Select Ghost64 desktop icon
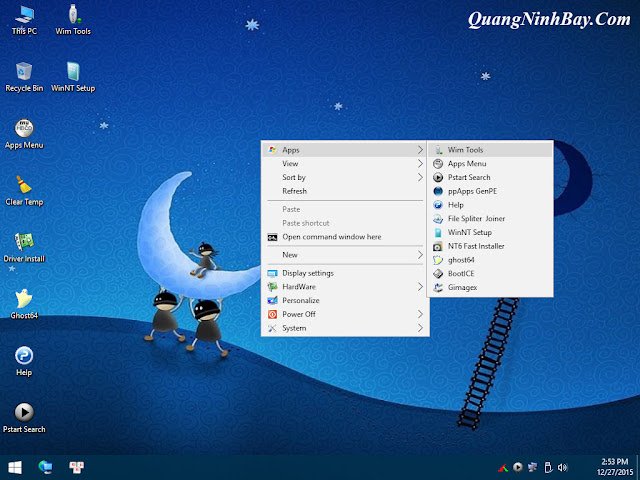The width and height of the screenshot is (640, 480). click(24, 304)
